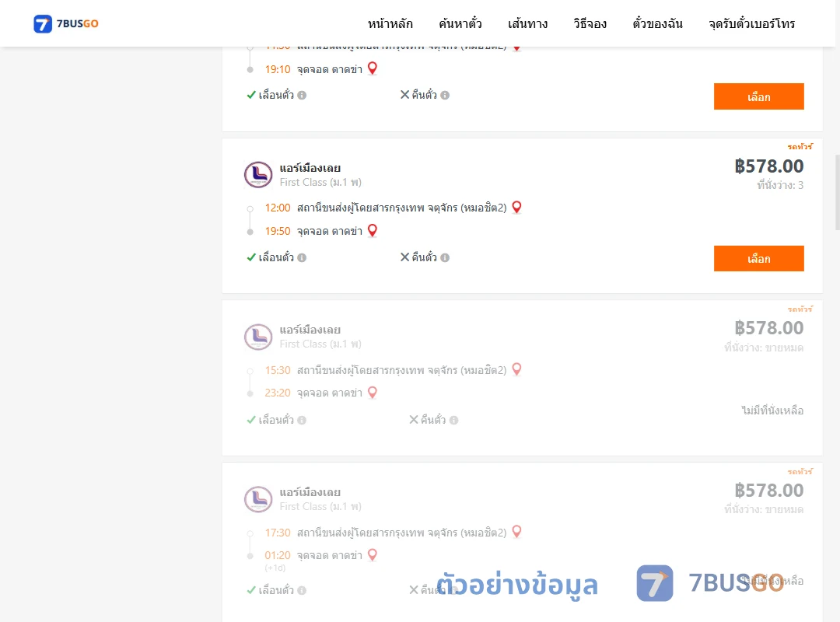Click รถทัวร์ tag on the 12:00 trip card
This screenshot has width=840, height=622.
pos(800,146)
